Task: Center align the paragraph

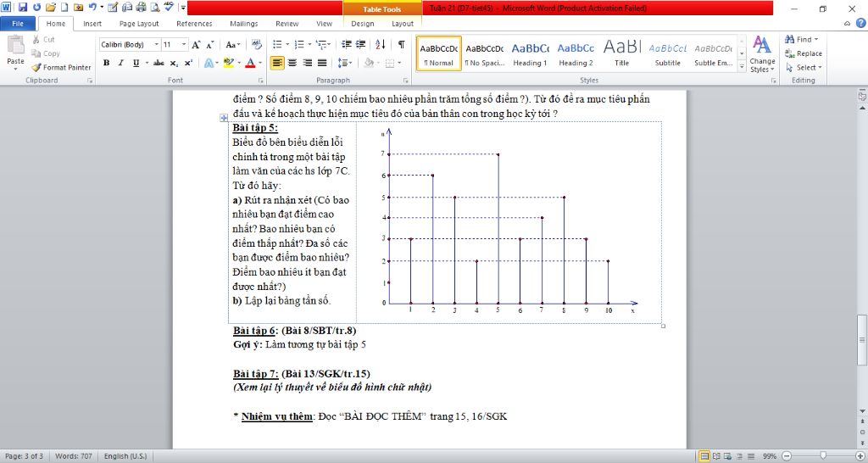Action: coord(292,63)
